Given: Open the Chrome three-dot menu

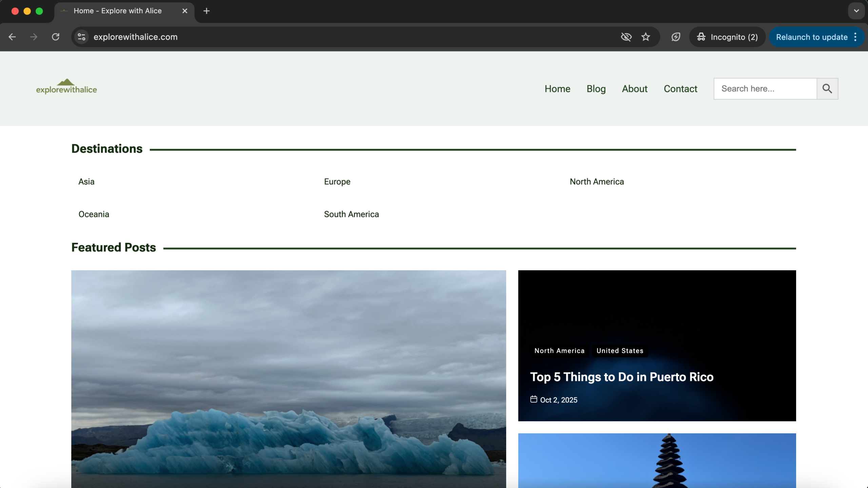Looking at the screenshot, I should pos(856,37).
